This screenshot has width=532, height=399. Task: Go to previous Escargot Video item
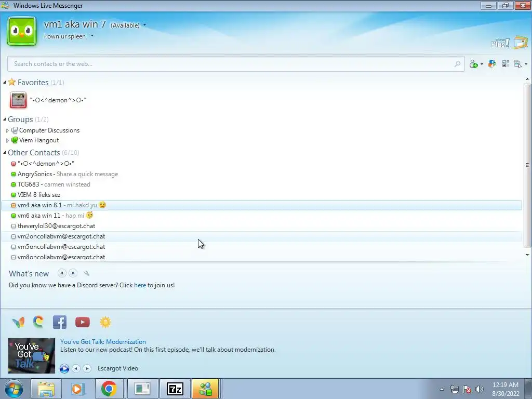tap(76, 368)
